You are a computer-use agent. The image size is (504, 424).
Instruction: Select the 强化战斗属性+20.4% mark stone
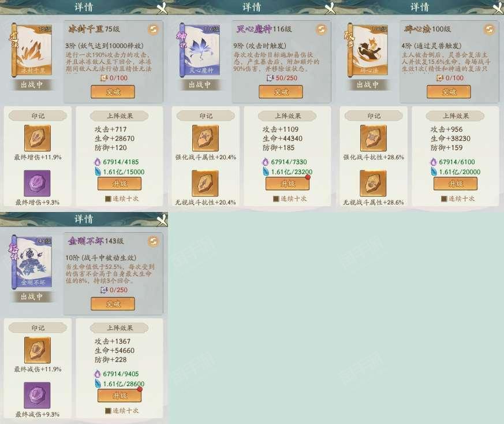206,138
